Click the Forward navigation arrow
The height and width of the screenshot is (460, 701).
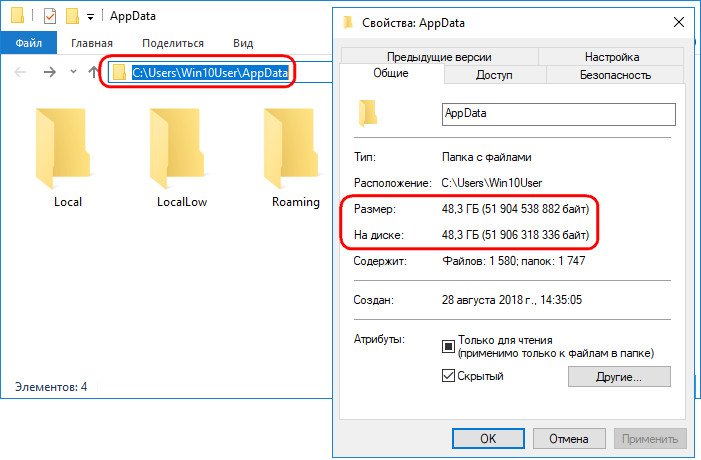click(50, 72)
